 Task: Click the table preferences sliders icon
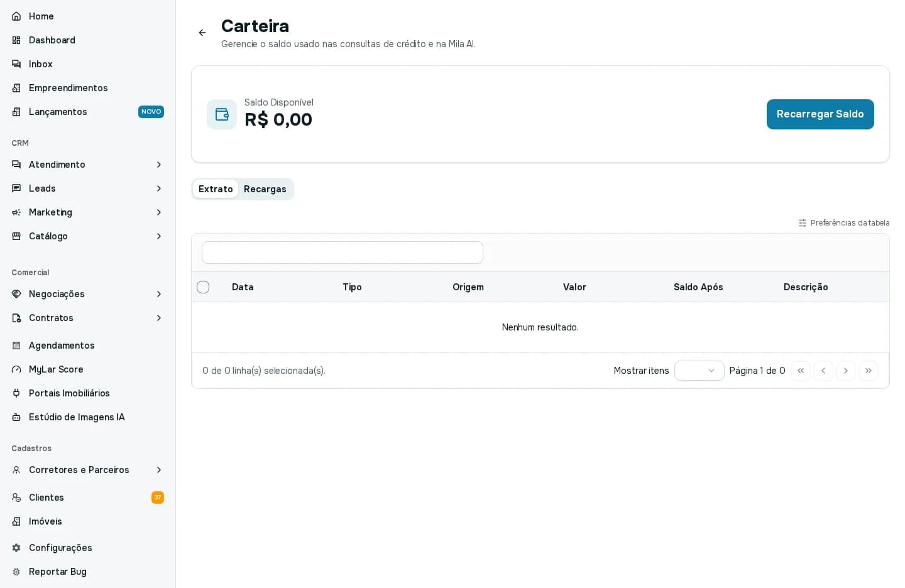click(803, 223)
